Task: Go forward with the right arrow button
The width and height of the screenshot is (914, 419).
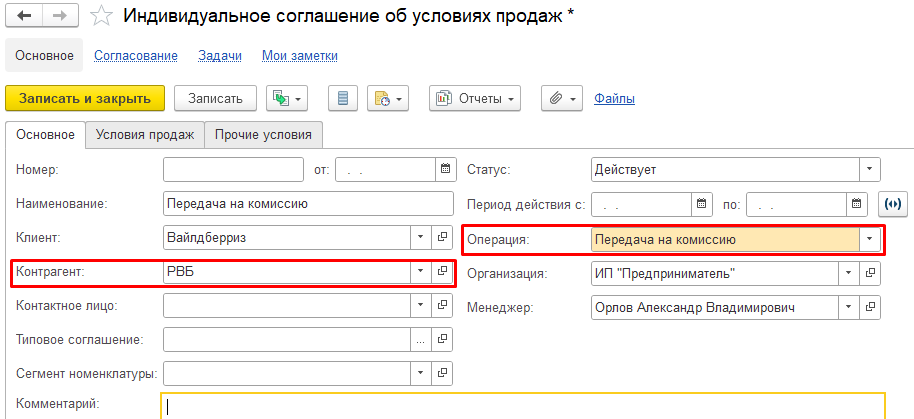Action: (x=61, y=16)
